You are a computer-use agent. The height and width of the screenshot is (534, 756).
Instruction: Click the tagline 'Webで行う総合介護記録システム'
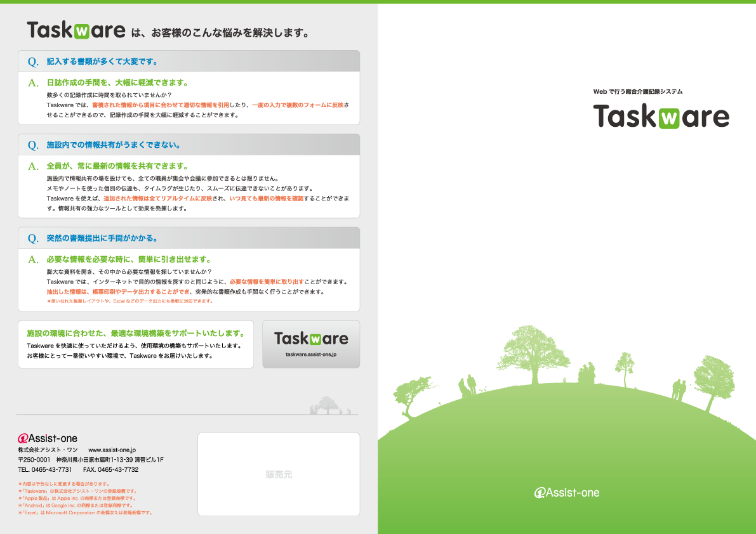(x=638, y=91)
